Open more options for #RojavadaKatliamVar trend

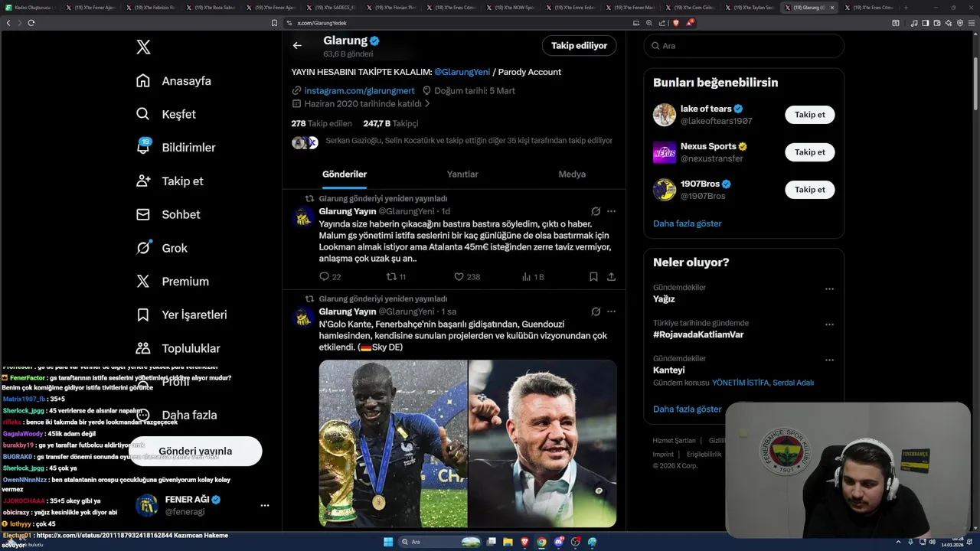coord(829,324)
